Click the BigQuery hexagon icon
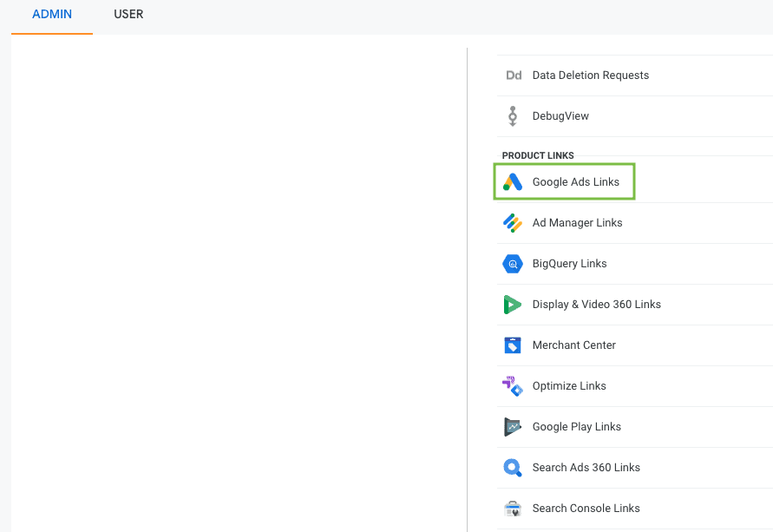The height and width of the screenshot is (532, 773). click(513, 264)
